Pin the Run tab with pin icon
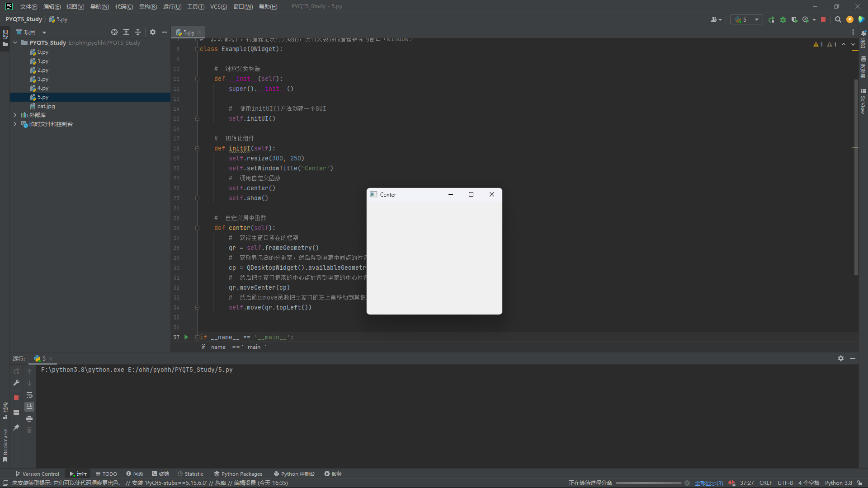The image size is (868, 488). point(16,427)
